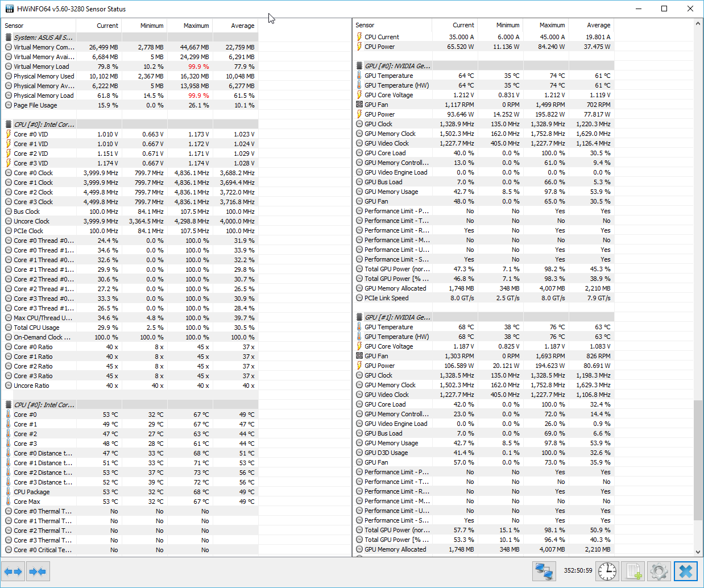
Task: Select the Physical Memory Used row
Action: click(x=44, y=76)
